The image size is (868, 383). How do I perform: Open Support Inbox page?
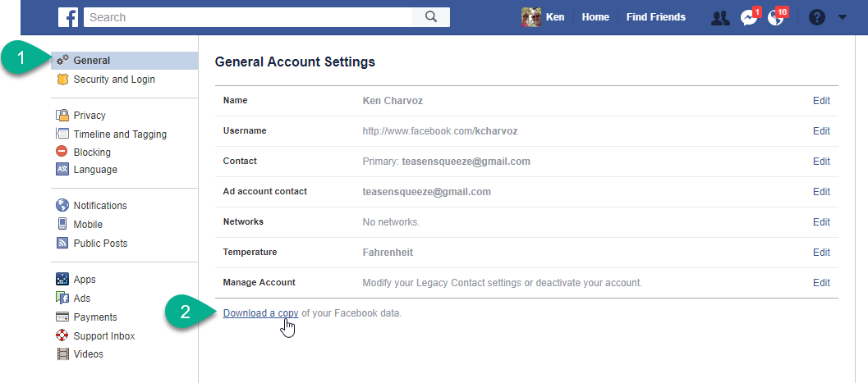(x=104, y=335)
